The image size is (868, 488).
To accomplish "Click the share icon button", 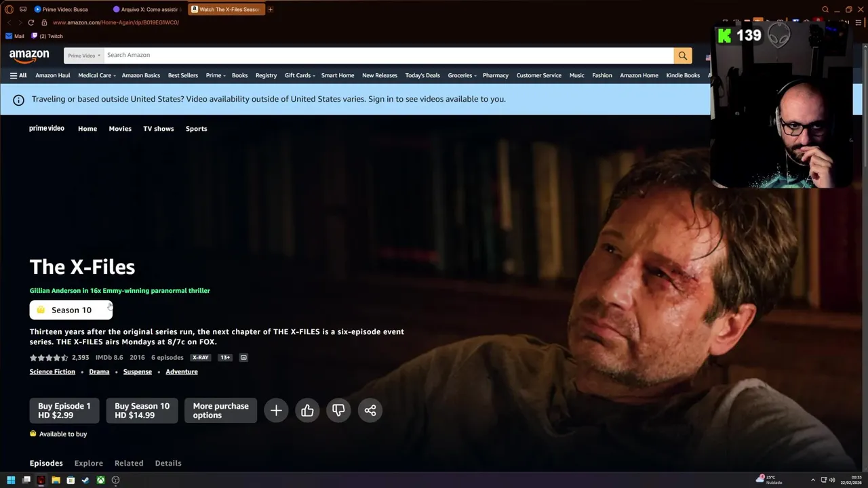I will 370,410.
